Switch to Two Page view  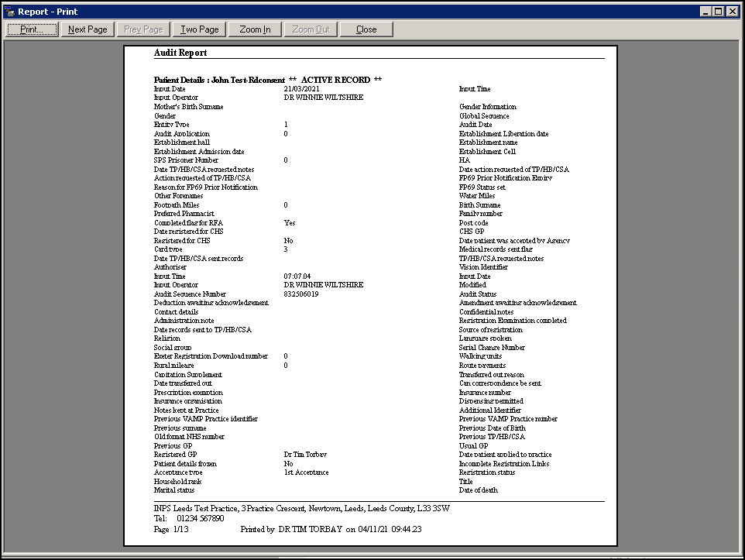[x=200, y=29]
